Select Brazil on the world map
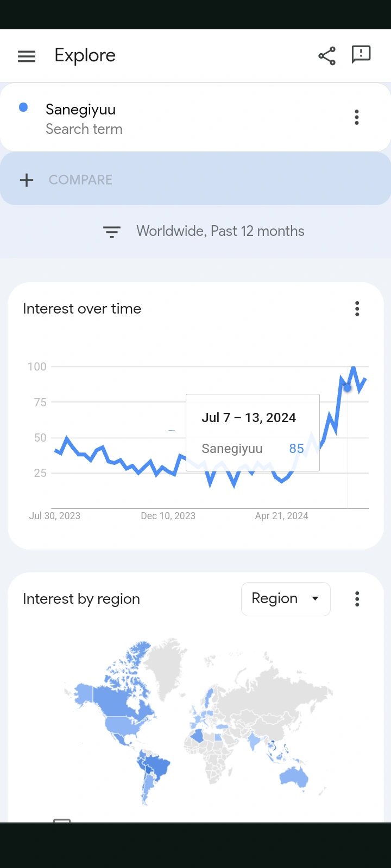The width and height of the screenshot is (391, 868). point(156,766)
